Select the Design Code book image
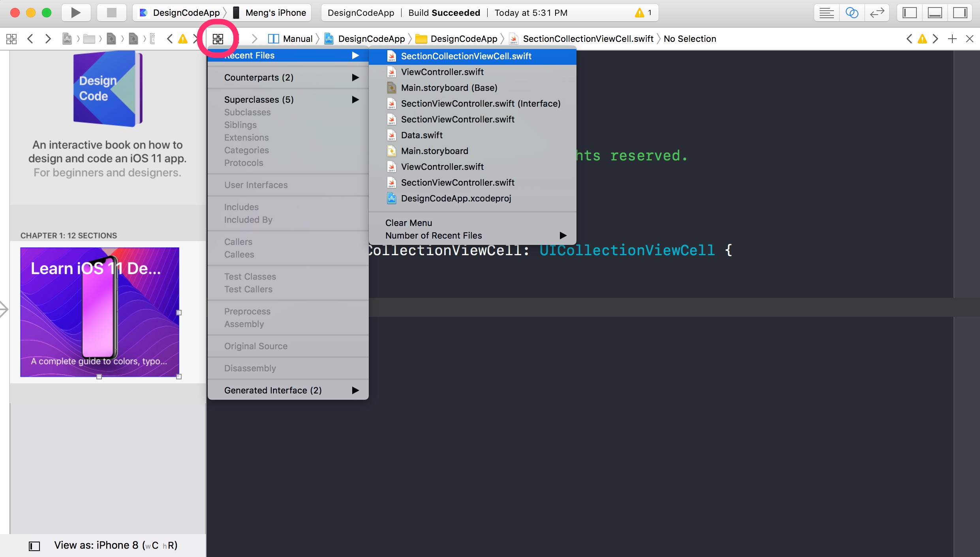This screenshot has height=557, width=980. (x=108, y=89)
